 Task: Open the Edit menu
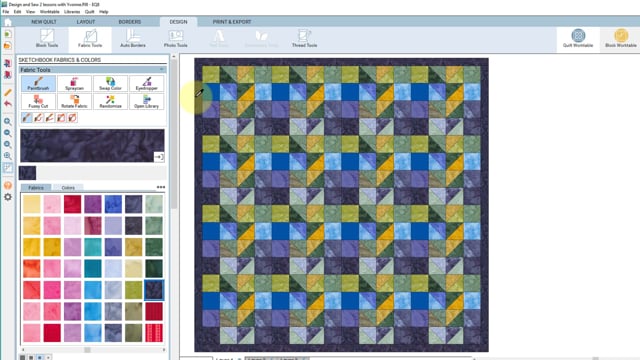pyautogui.click(x=18, y=12)
